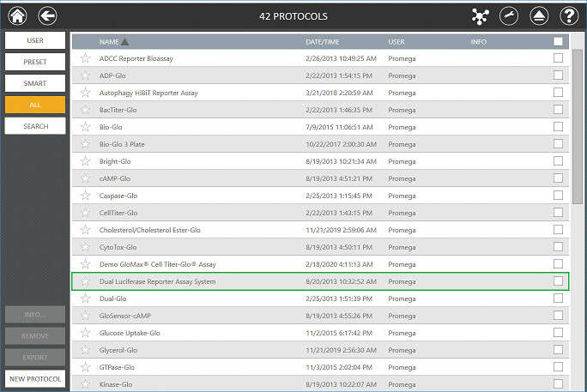
Task: Check the box for ADP-Glo protocol
Action: click(559, 75)
